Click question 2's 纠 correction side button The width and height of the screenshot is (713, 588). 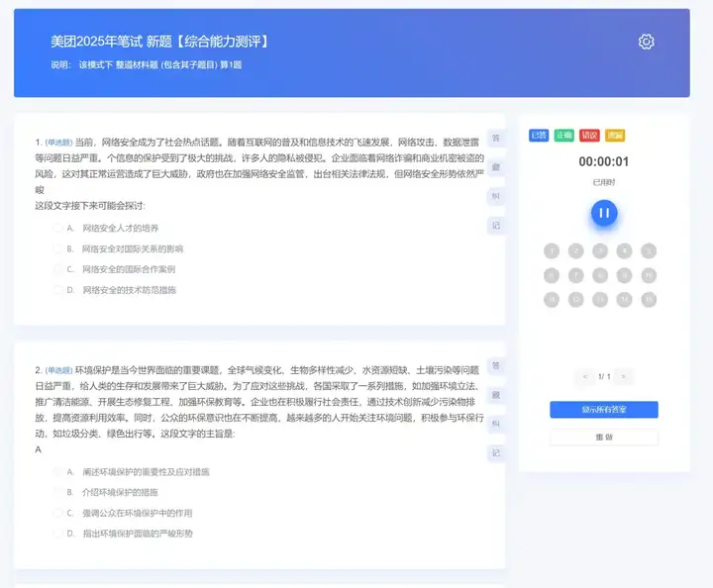(x=496, y=424)
